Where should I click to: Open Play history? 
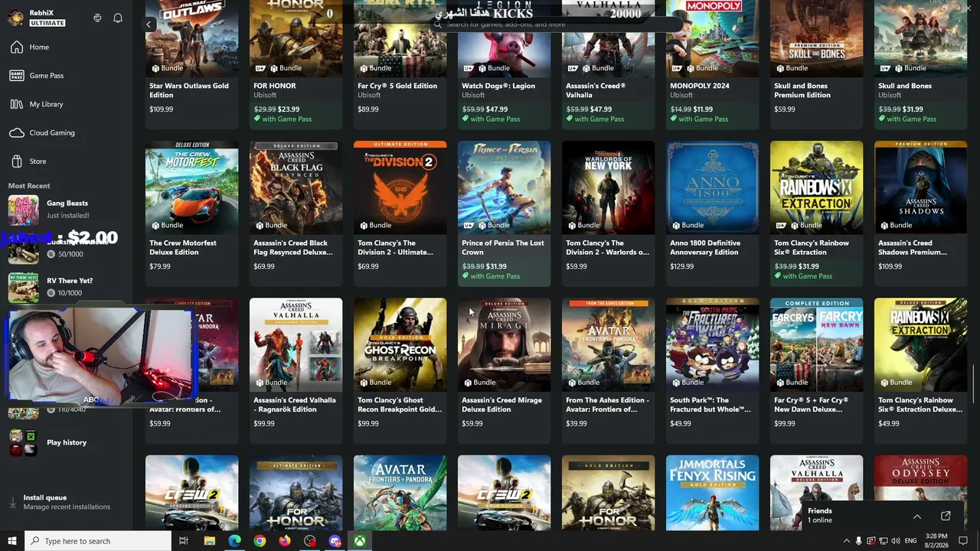67,442
